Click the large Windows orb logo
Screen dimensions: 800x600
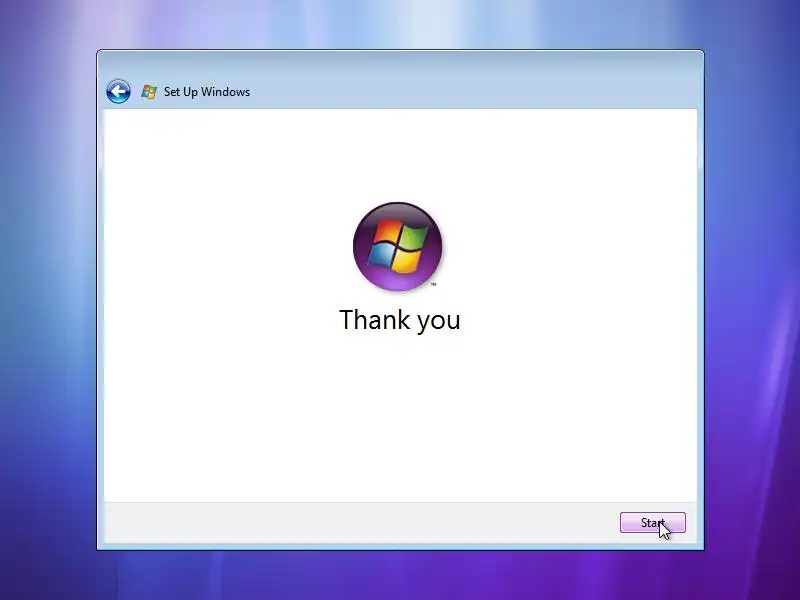coord(397,246)
